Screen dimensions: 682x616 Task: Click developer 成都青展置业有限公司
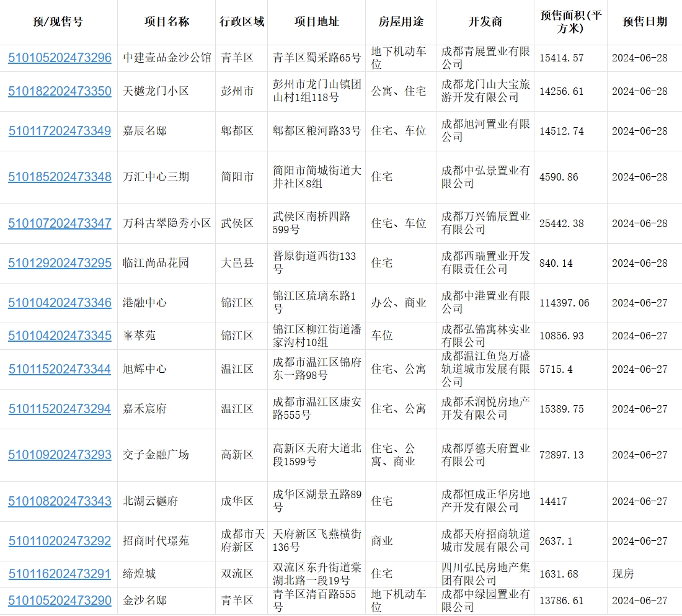[485, 58]
